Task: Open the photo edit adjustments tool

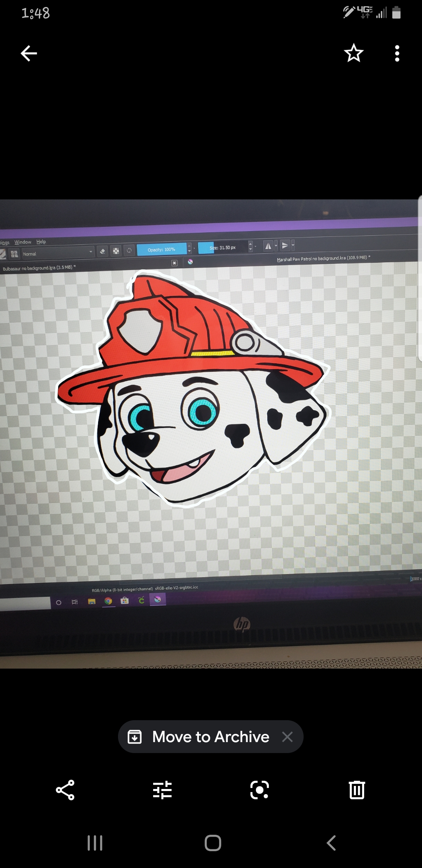Action: (x=162, y=790)
